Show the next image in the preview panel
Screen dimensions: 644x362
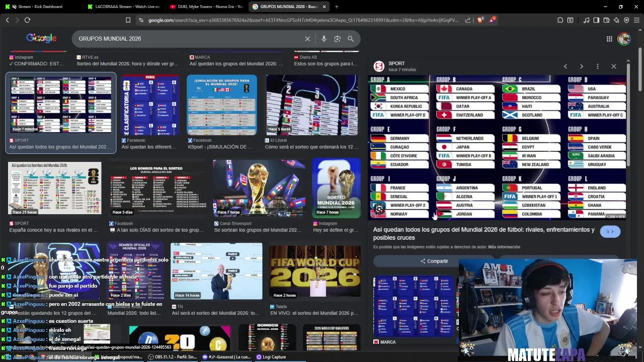point(581,66)
